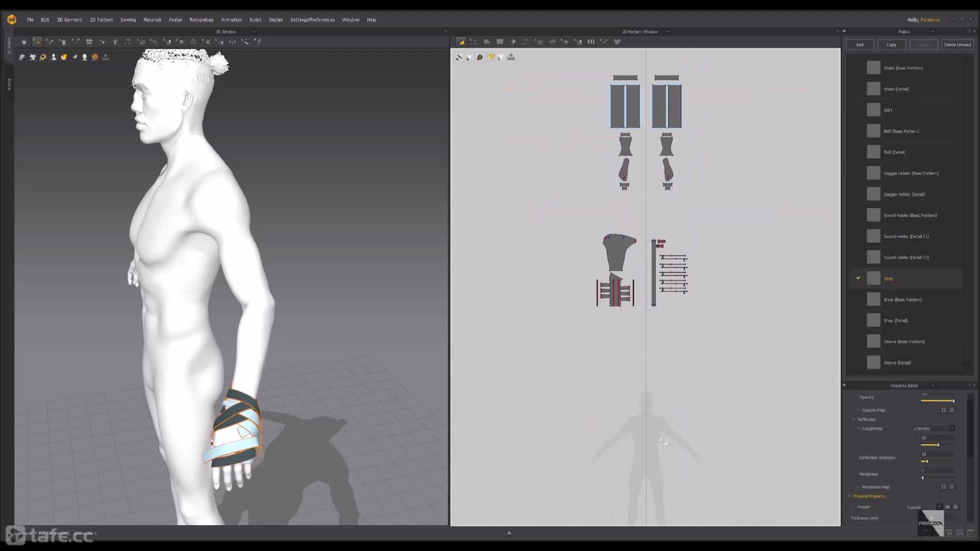Open the 3D Garment menu
The height and width of the screenshot is (551, 980).
point(69,20)
